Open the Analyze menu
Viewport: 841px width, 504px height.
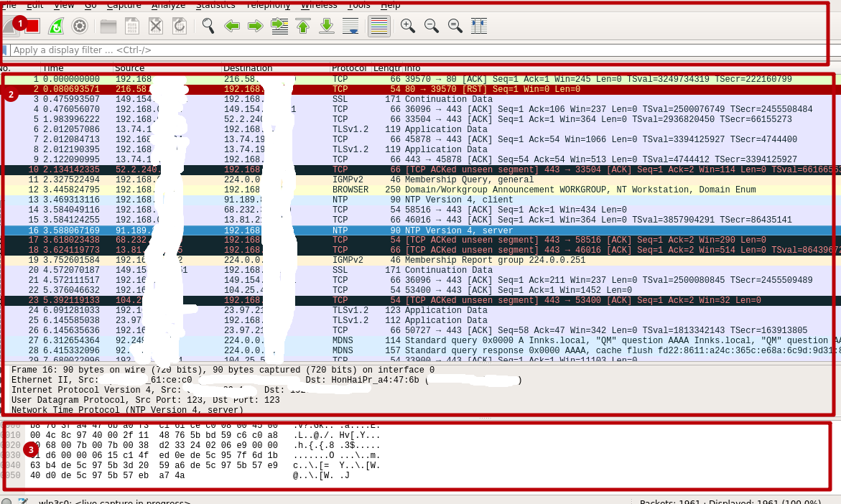tap(168, 5)
